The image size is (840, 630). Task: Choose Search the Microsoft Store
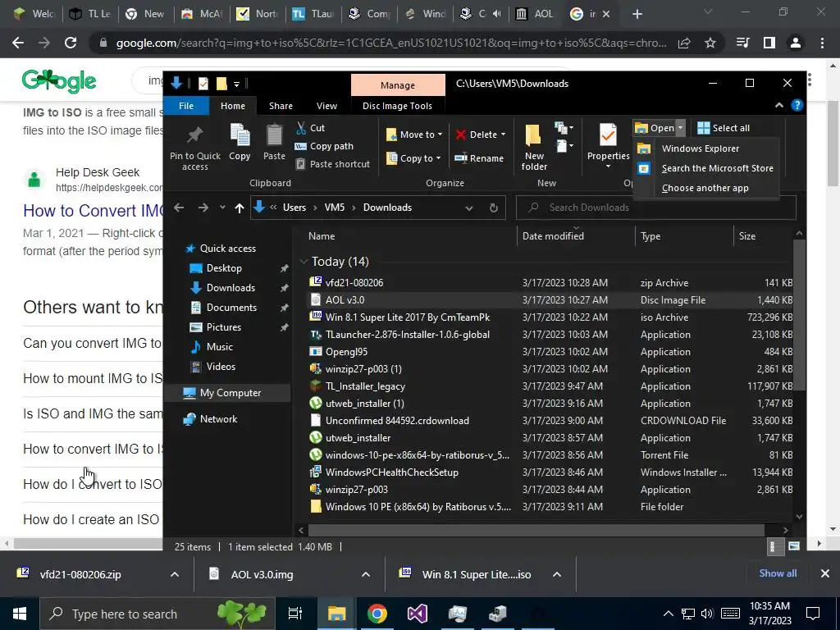[x=717, y=168]
